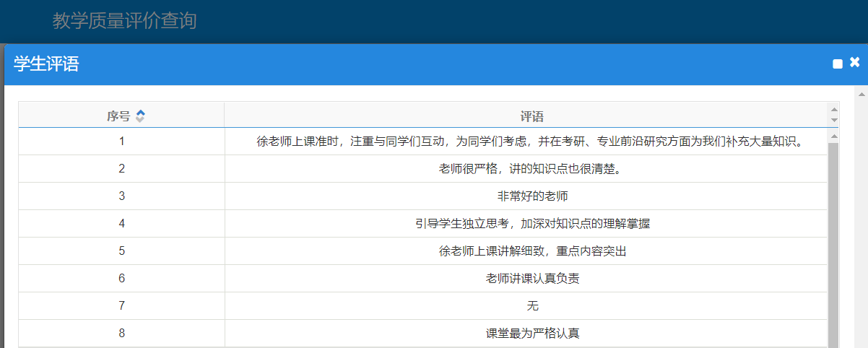Click the dialog's outer scroll-up arrow
This screenshot has width=868, height=348.
click(x=861, y=94)
